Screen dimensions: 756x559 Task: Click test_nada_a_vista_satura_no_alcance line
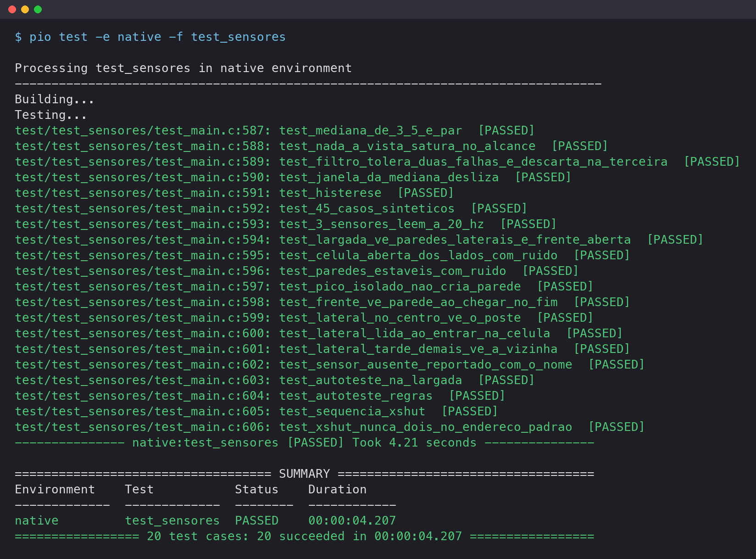tap(311, 146)
